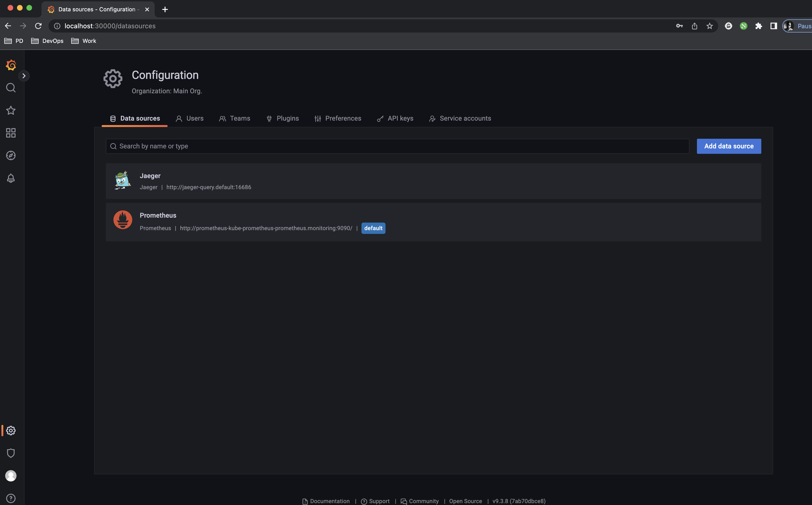
Task: Open the browser extensions puzzle icon
Action: 758,26
